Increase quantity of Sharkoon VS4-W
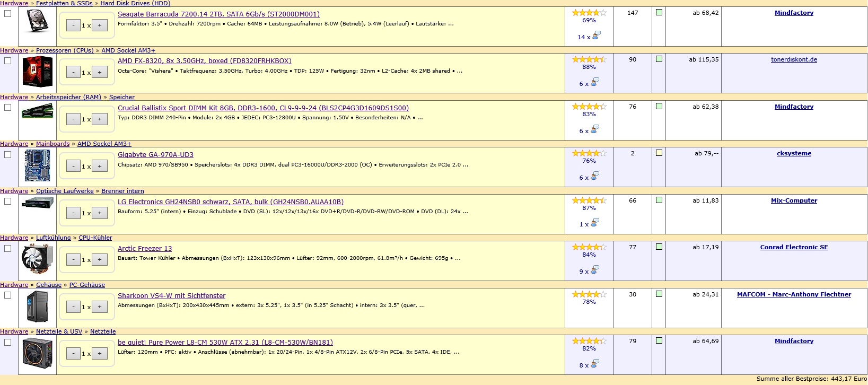868x385 pixels. 100,307
